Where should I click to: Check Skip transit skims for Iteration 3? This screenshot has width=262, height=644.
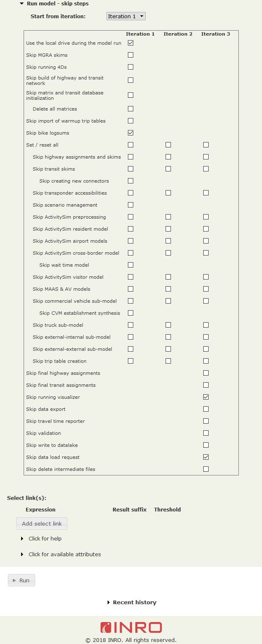coord(206,169)
